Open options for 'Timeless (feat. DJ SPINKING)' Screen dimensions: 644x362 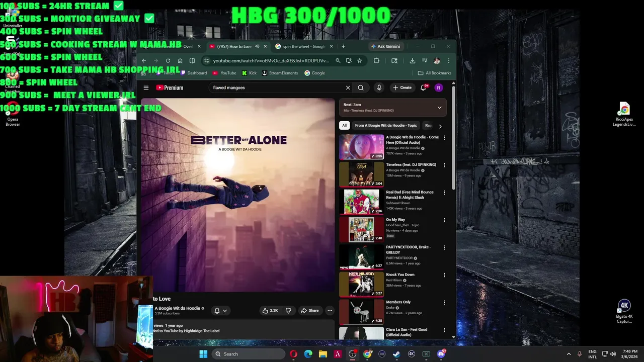click(444, 165)
